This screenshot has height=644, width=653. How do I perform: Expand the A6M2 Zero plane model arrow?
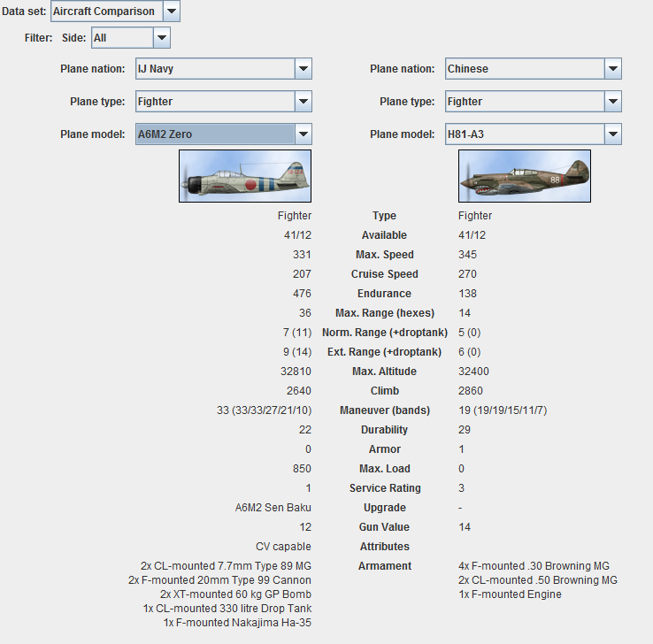(x=303, y=134)
